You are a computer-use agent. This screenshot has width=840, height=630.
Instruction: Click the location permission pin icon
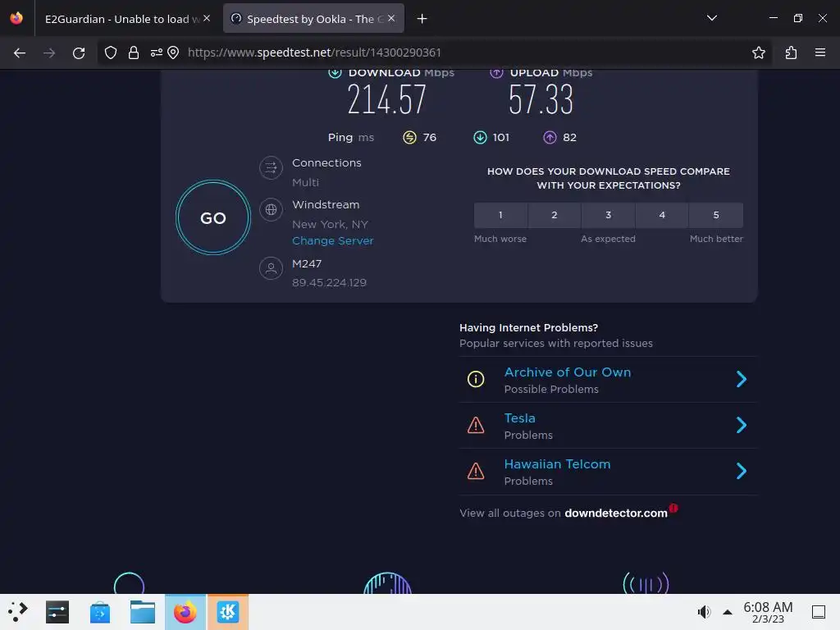(x=173, y=52)
